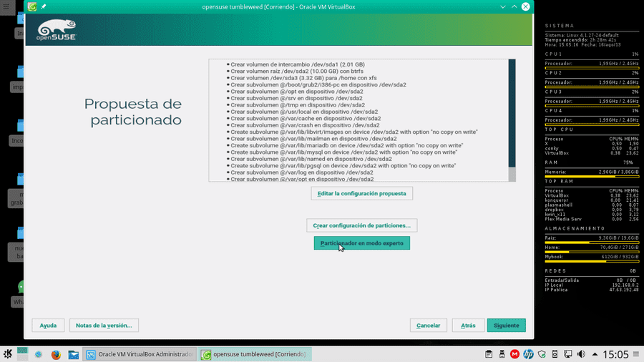Click the Conky 'Memoria:' RAM usage bar
Viewport: 644px width, 362px height.
(592, 177)
